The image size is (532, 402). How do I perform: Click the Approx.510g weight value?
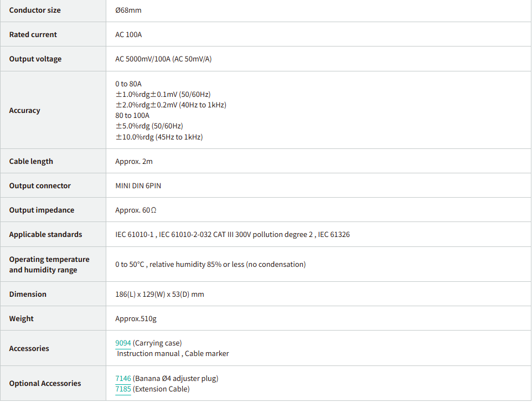(136, 319)
